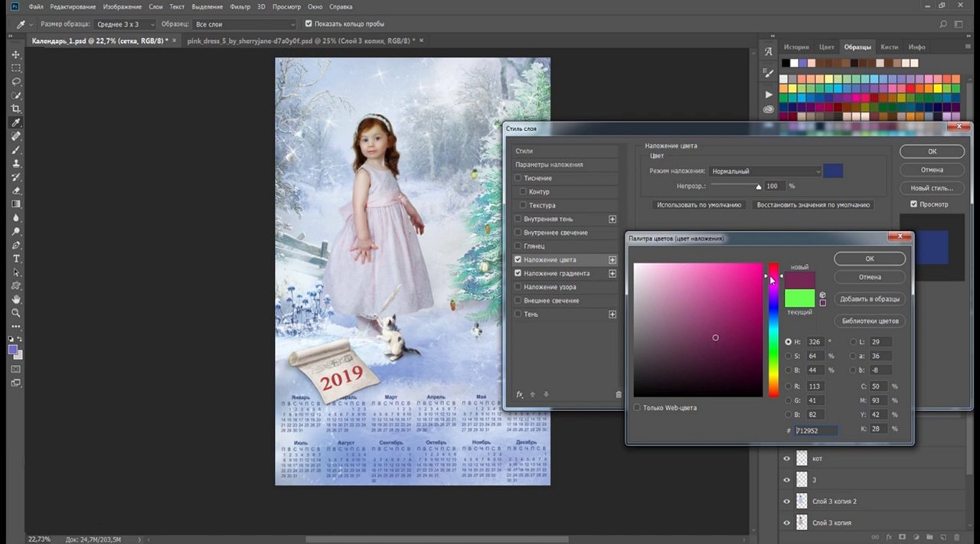Select the Zoom tool
Image resolution: width=980 pixels, height=544 pixels.
[16, 313]
